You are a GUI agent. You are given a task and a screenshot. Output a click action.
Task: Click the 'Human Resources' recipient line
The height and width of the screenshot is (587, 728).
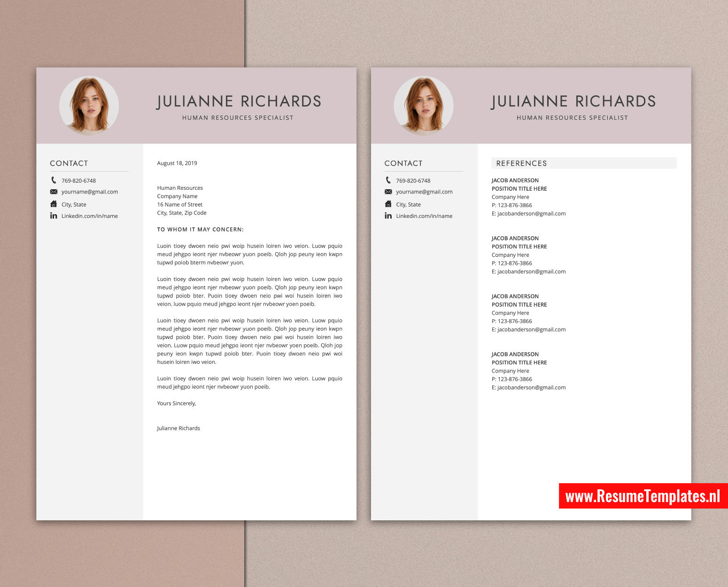coord(180,188)
